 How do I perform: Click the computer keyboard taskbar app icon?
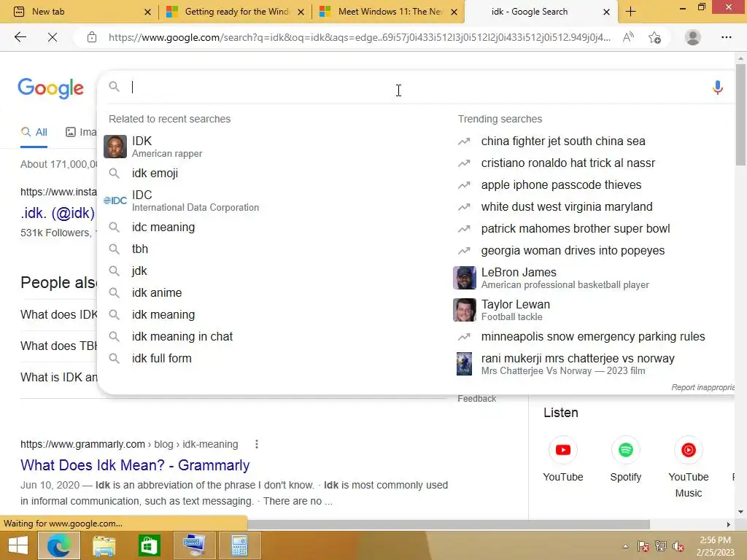[194, 545]
